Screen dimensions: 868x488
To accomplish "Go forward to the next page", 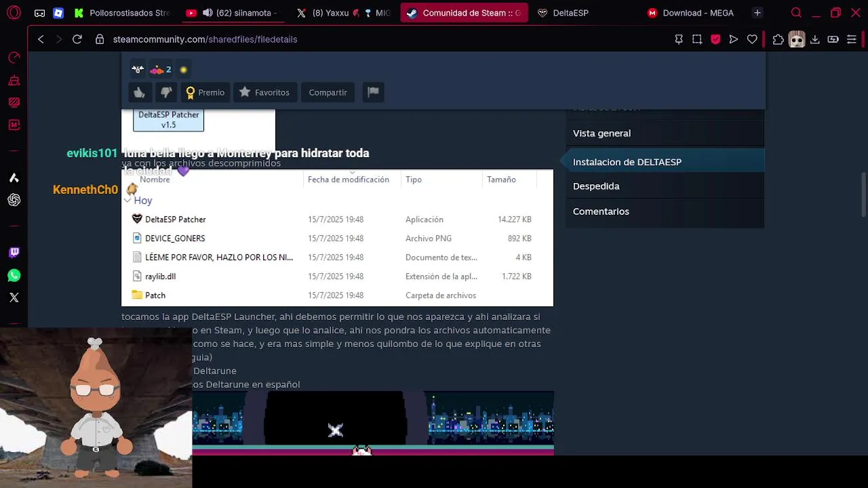I will (59, 39).
